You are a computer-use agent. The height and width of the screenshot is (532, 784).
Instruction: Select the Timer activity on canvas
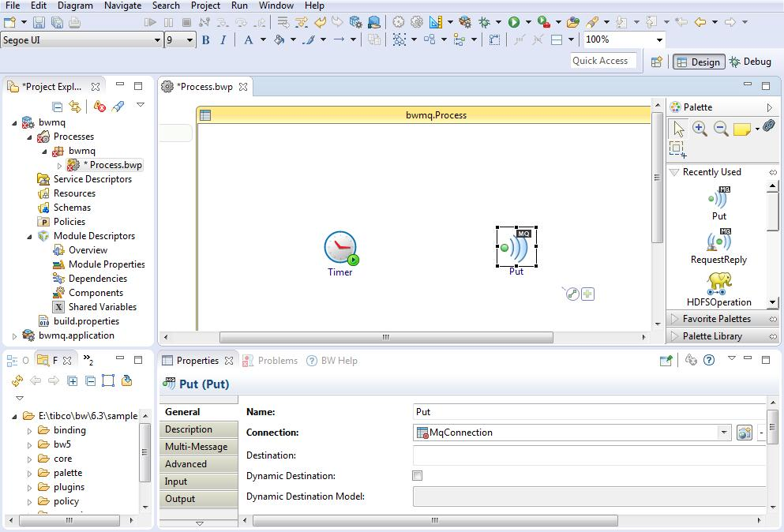click(x=340, y=248)
